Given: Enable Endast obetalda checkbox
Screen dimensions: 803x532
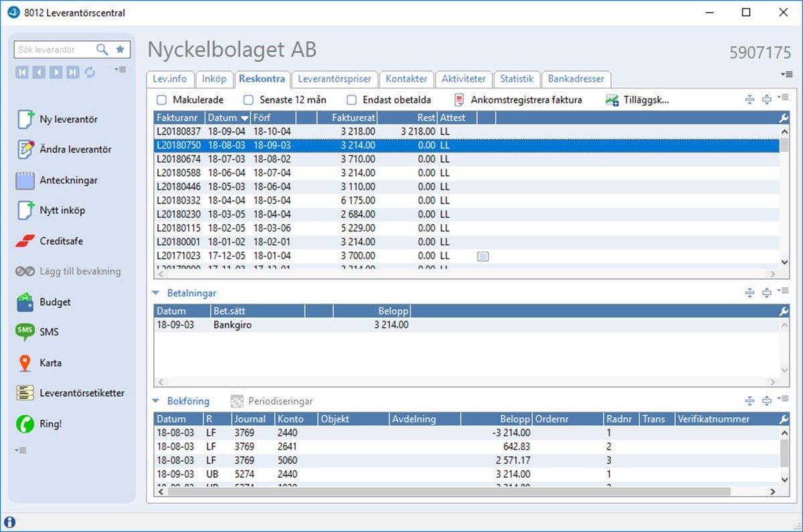Looking at the screenshot, I should point(351,100).
